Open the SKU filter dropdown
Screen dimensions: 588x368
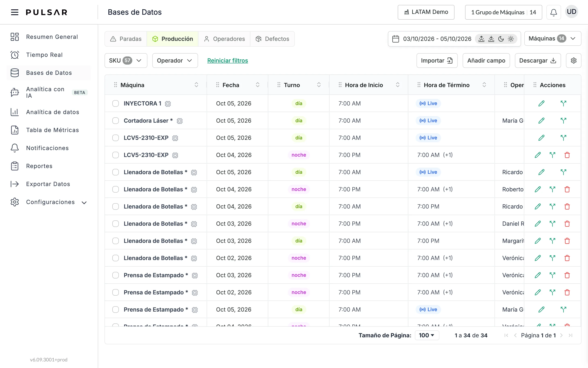[x=126, y=60]
